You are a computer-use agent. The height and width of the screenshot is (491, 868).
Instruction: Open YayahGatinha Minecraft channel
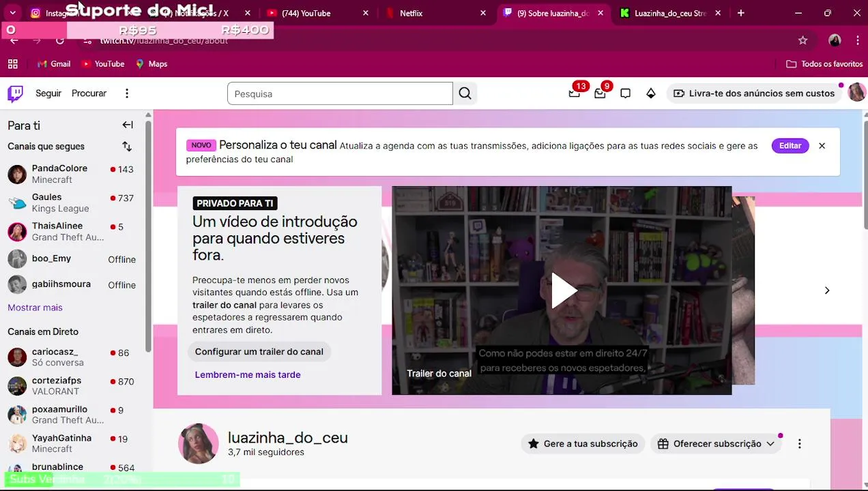tap(72, 443)
